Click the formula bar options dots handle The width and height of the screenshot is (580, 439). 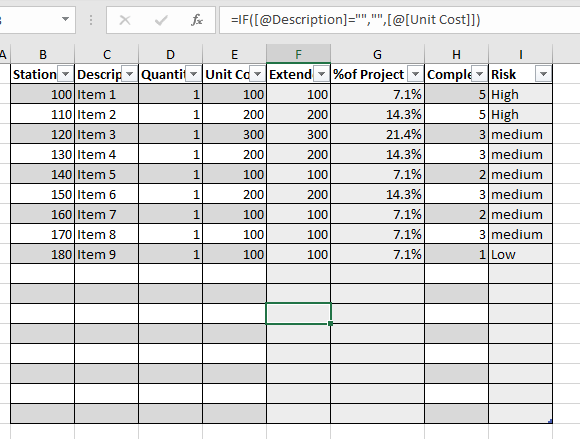click(91, 20)
